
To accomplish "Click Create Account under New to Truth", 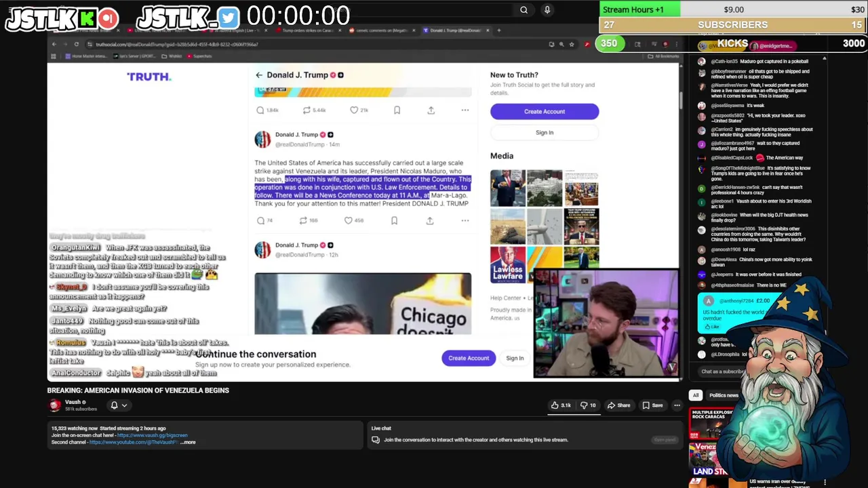I will [x=545, y=111].
